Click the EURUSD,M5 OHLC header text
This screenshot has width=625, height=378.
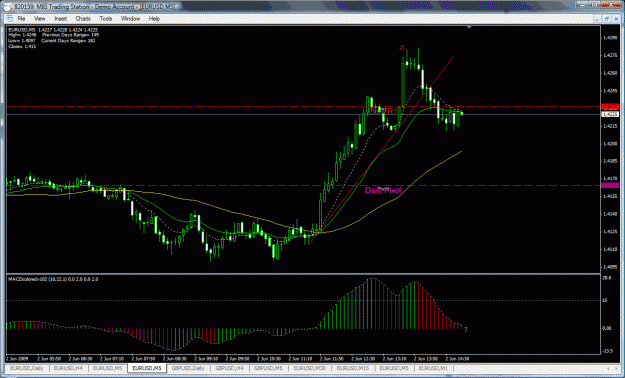pos(53,30)
